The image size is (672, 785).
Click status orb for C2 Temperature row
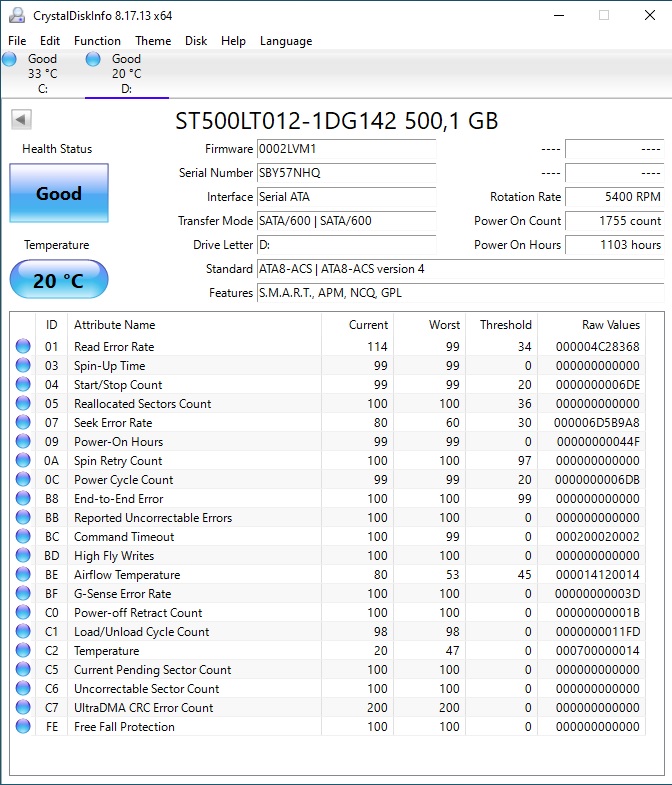tap(23, 650)
